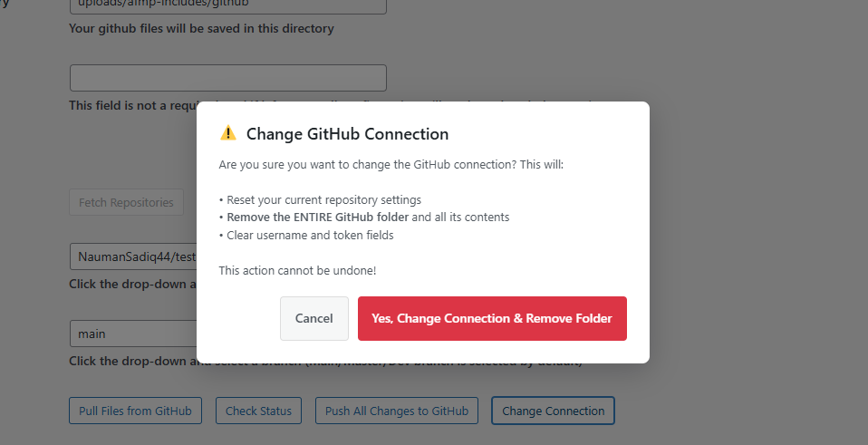Click the uploads/aimp-includes/github directory field

[x=227, y=5]
